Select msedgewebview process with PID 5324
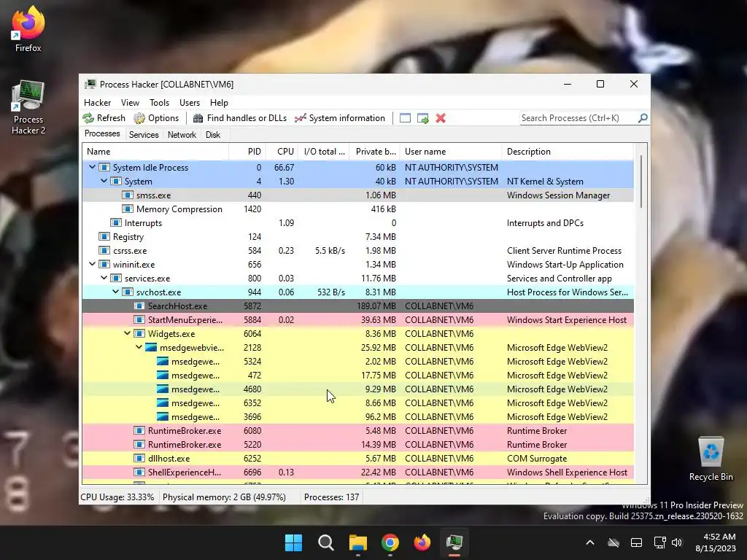The image size is (747, 560). click(x=357, y=361)
